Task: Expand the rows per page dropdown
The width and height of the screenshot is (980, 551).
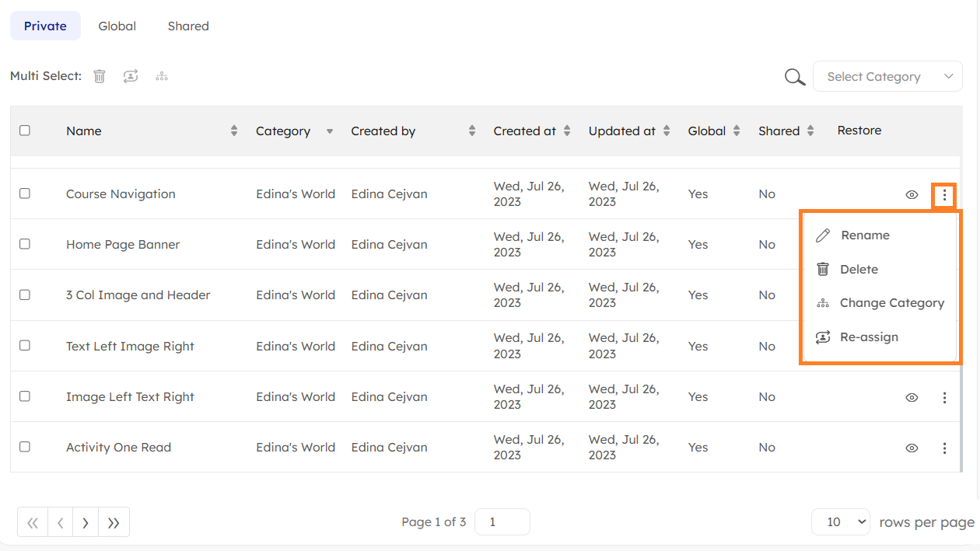Action: [x=840, y=522]
